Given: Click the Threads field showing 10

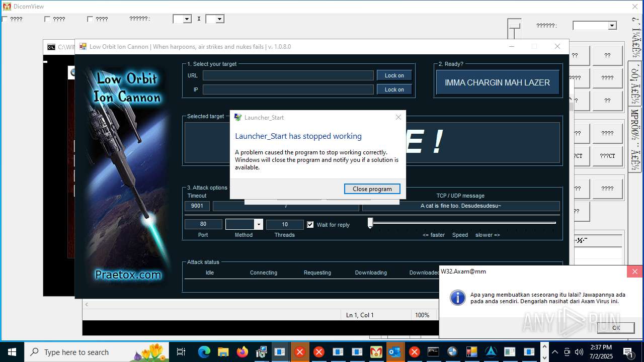Looking at the screenshot, I should (x=285, y=224).
